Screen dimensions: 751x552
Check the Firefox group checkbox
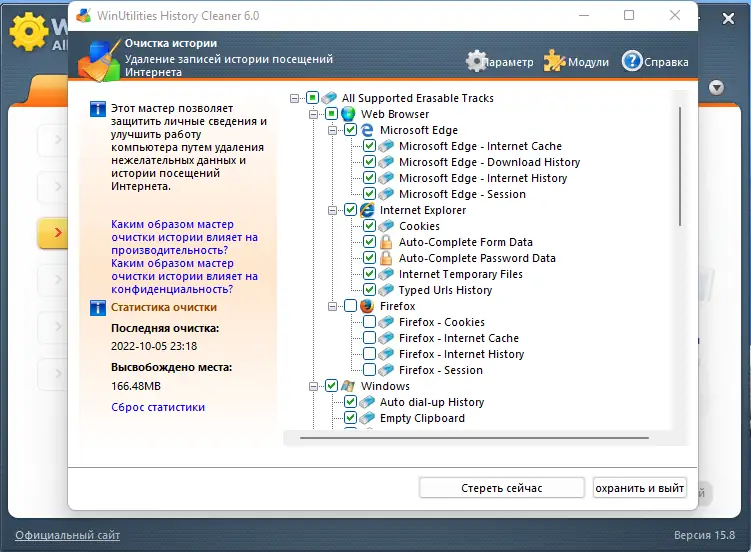pyautogui.click(x=350, y=306)
